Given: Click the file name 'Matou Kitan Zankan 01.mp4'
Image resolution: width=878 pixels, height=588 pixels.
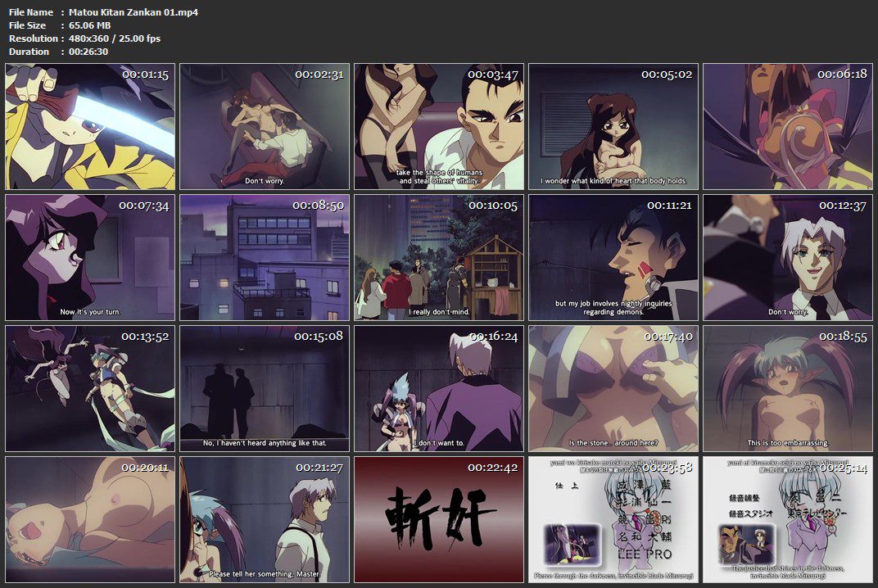Looking at the screenshot, I should pyautogui.click(x=134, y=11).
